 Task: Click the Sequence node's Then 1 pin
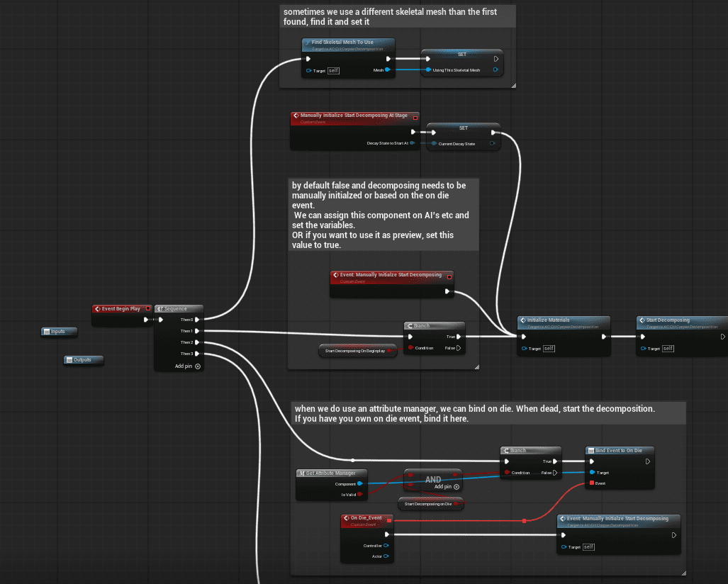point(197,331)
